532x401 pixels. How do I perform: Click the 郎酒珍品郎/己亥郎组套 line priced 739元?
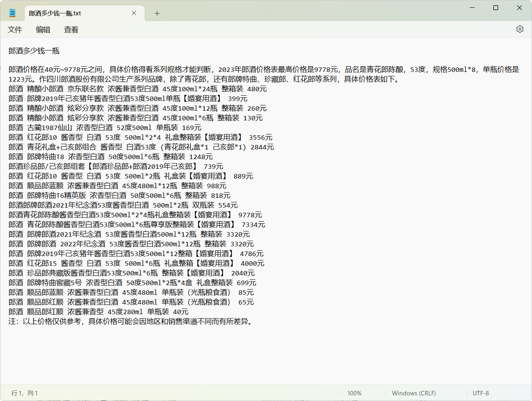coord(116,166)
